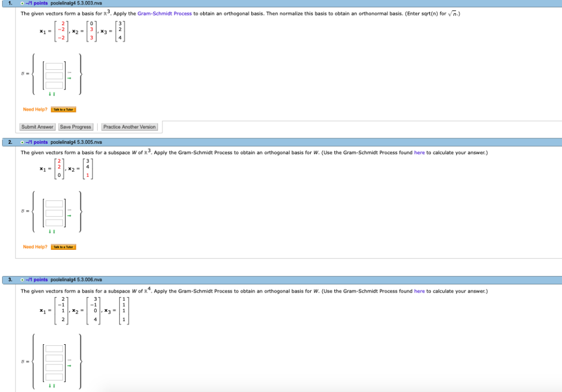Click the Talk to a Tutor button in question 1
The image size is (562, 392).
coord(63,109)
